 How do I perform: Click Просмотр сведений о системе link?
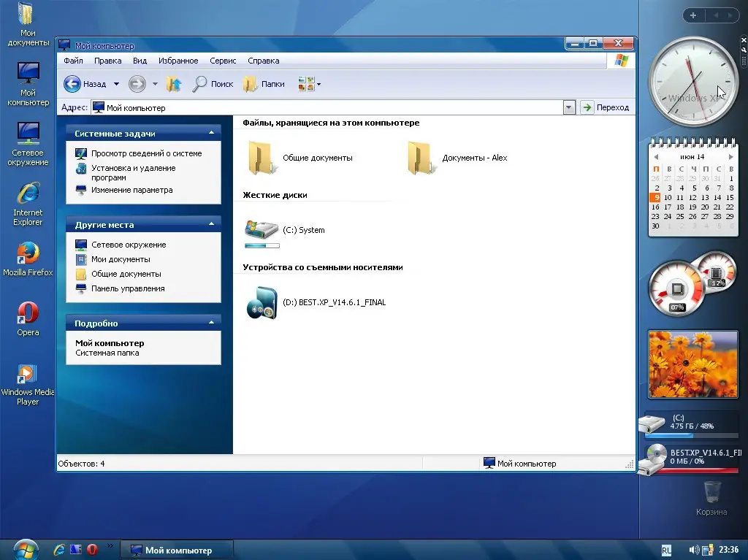click(x=146, y=153)
